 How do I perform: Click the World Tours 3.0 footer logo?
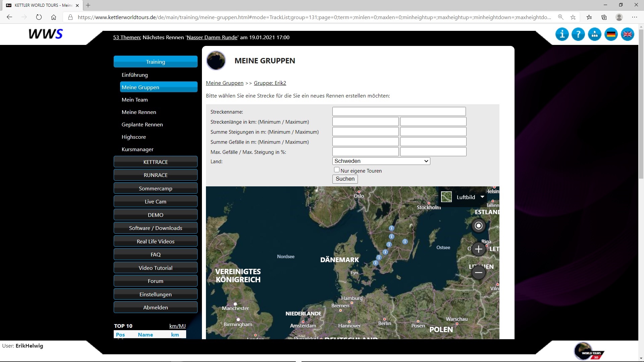(x=589, y=351)
